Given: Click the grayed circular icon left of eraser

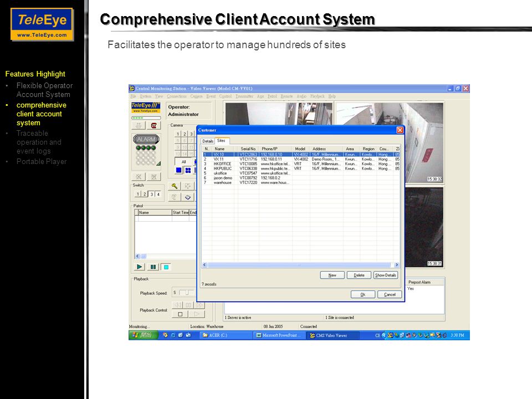Looking at the screenshot, I should (x=174, y=197).
